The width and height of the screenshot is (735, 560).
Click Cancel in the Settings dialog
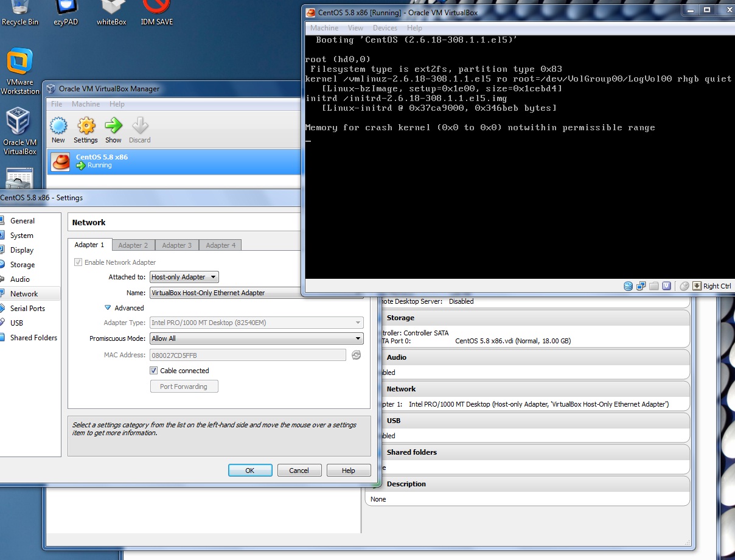pos(299,471)
